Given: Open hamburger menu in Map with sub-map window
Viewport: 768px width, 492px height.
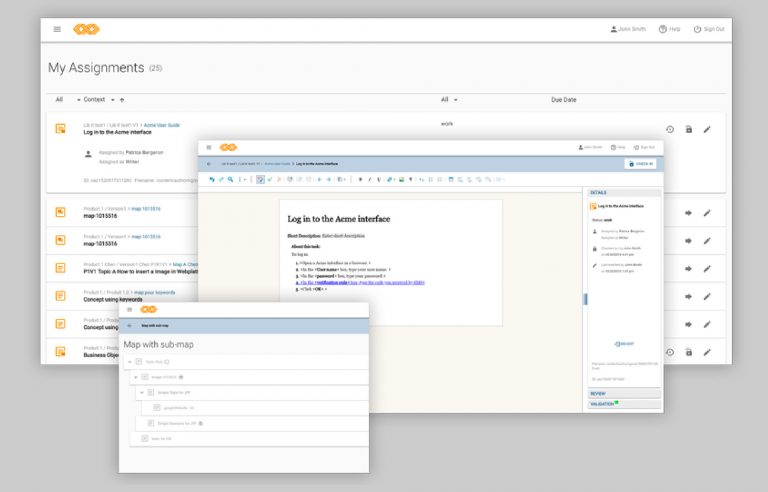Looking at the screenshot, I should pyautogui.click(x=129, y=310).
